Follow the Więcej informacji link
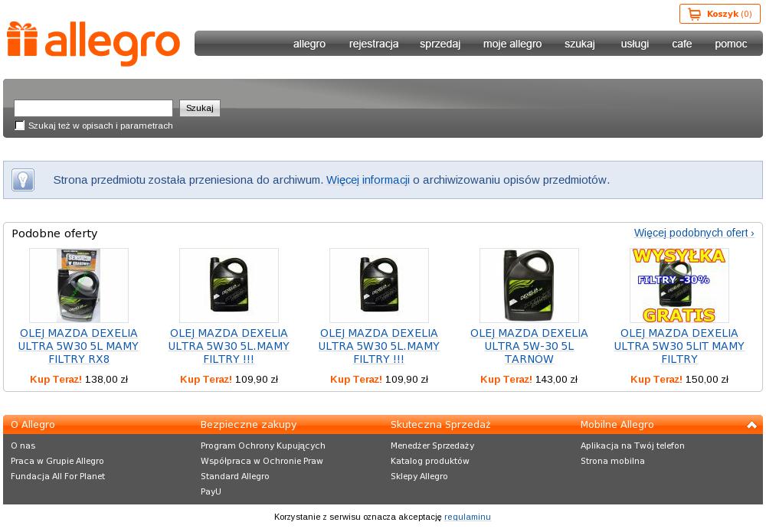 tap(368, 180)
